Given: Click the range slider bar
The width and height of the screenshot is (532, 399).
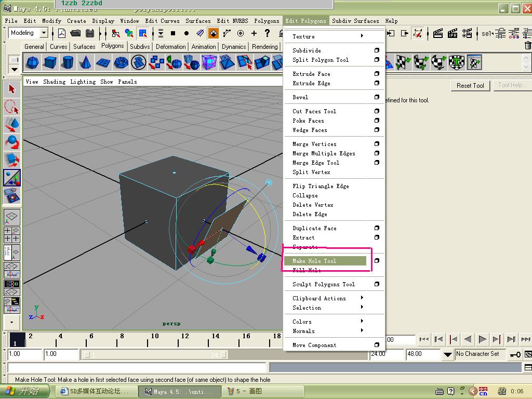Looking at the screenshot, I should coord(155,355).
